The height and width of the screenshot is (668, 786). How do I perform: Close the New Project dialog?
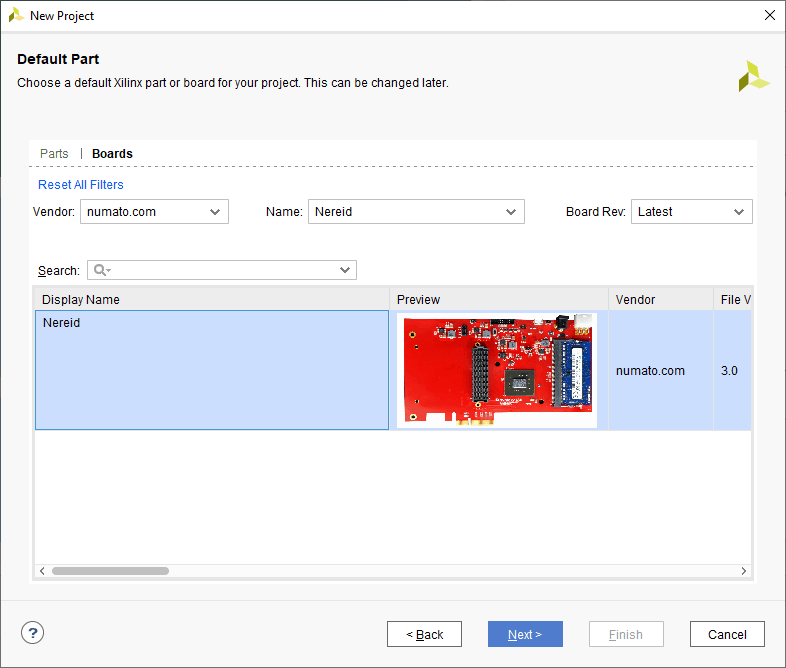tap(769, 15)
